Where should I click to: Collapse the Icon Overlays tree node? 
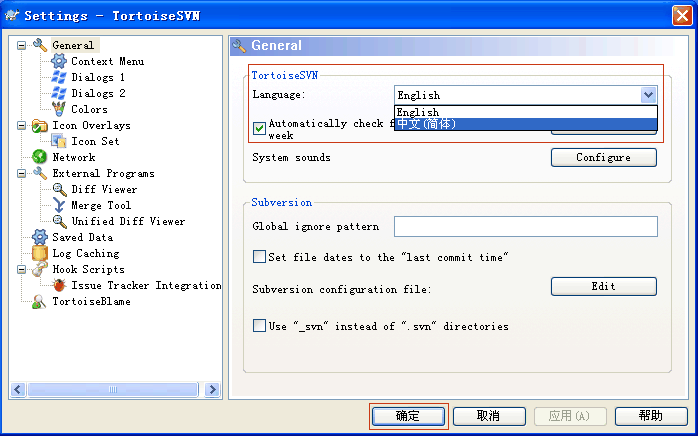pyautogui.click(x=21, y=126)
